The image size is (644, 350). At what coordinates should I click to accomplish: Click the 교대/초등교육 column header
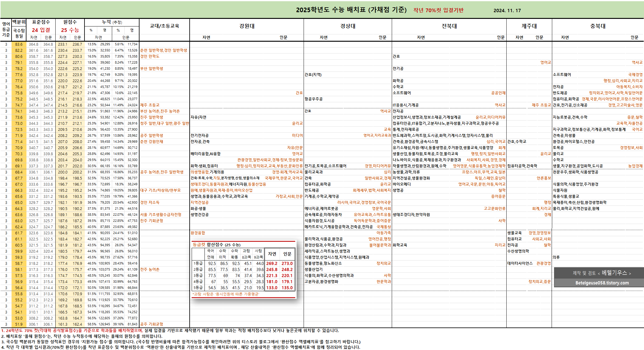pyautogui.click(x=164, y=26)
